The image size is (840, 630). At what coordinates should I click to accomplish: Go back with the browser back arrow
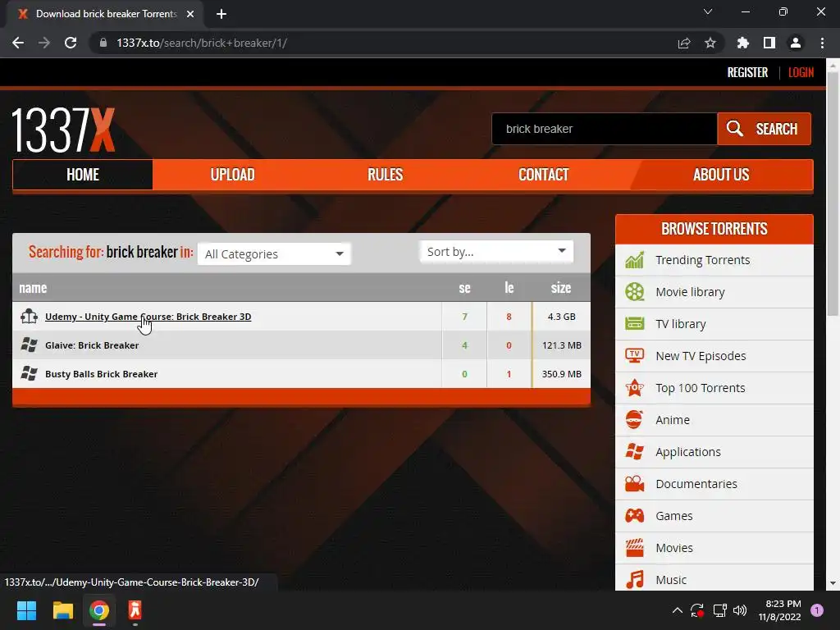pos(18,43)
